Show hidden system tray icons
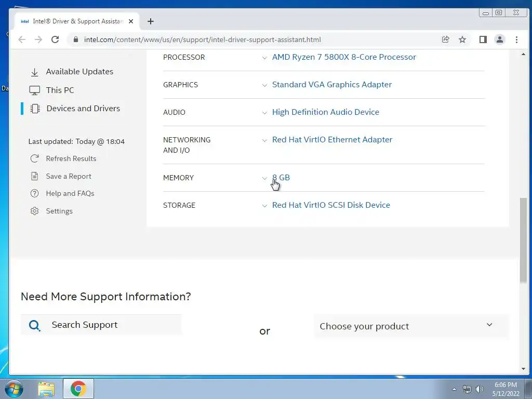 (x=454, y=389)
